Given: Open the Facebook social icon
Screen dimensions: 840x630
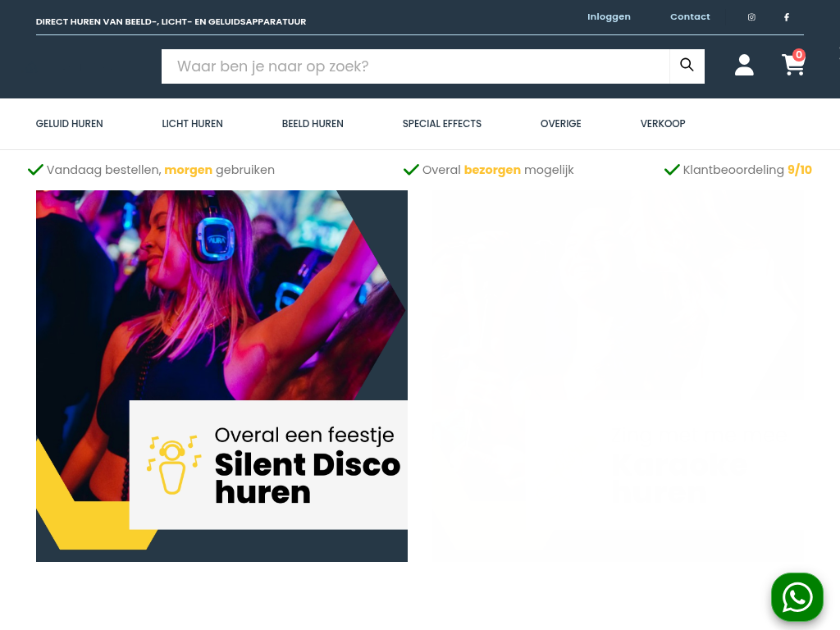Looking at the screenshot, I should [x=787, y=17].
